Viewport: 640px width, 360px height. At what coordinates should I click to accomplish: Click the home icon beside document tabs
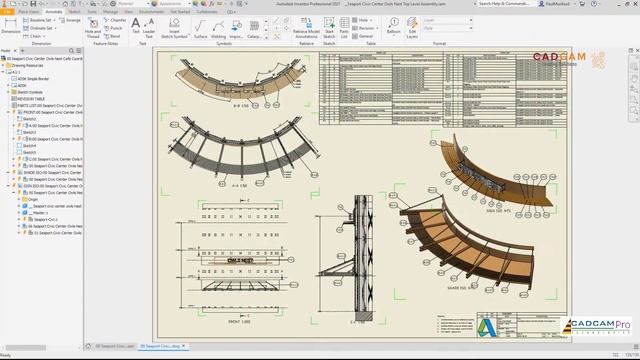pos(88,346)
